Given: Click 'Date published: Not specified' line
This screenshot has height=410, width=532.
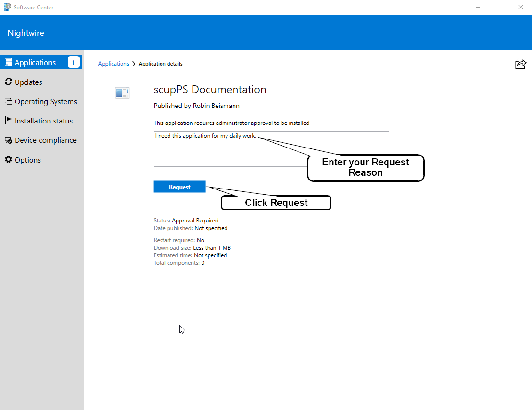Looking at the screenshot, I should [190, 228].
